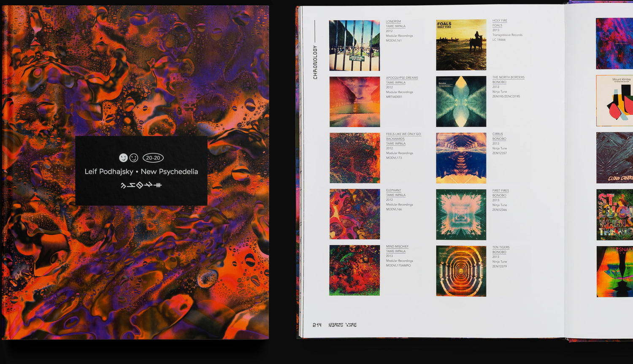This screenshot has width=633, height=364.
Task: Click the Ten Tigers tunnel artwork
Action: 461,271
